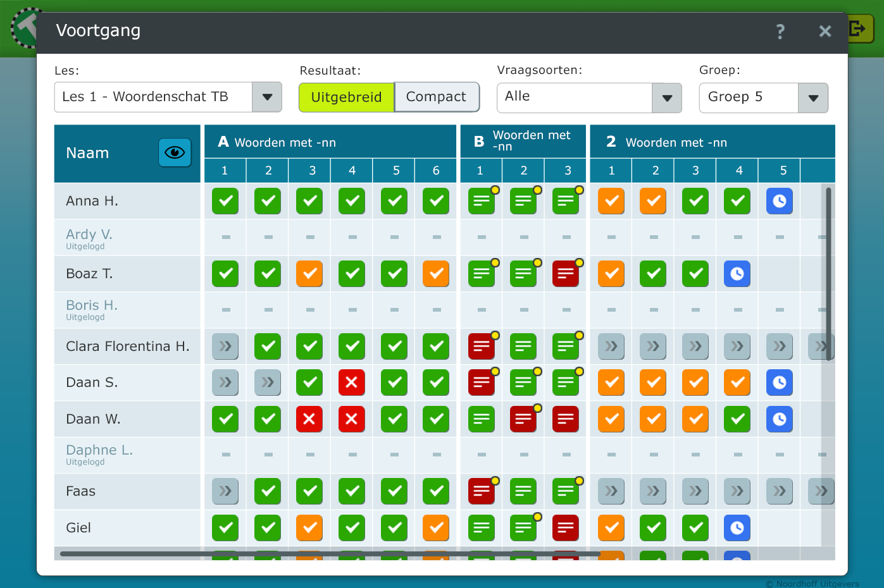Screen dimensions: 884x588
Task: Click question number 5 under section 2
Action: (x=780, y=171)
